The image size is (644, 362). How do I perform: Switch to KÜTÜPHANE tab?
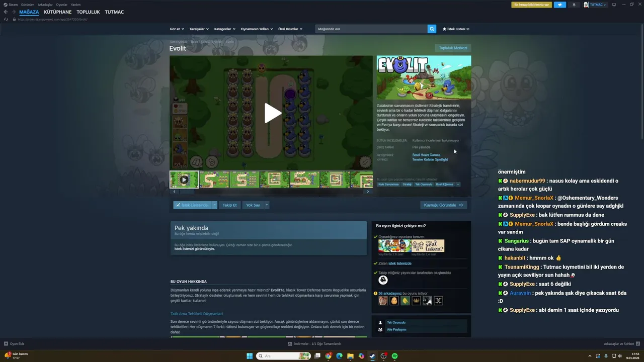(x=58, y=12)
